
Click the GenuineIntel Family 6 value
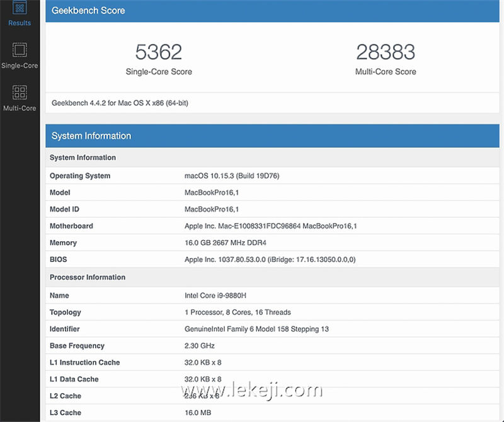click(x=256, y=329)
